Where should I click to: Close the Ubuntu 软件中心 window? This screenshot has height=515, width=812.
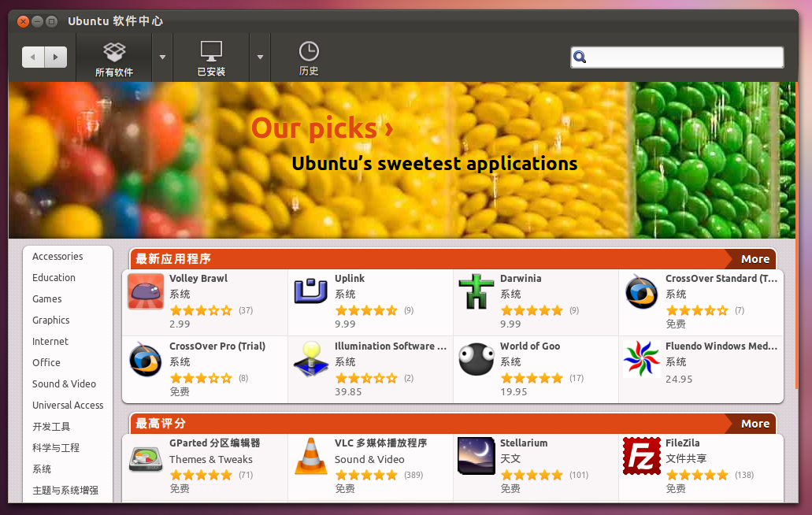(23, 21)
